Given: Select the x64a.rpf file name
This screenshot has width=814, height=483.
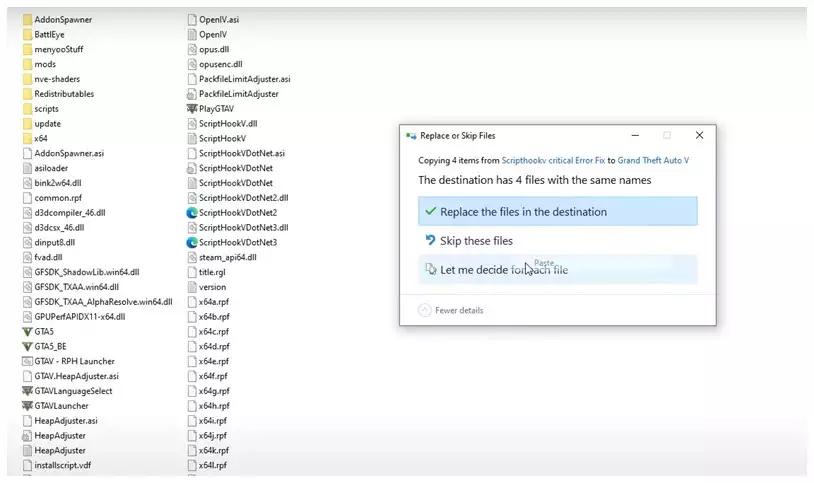Looking at the screenshot, I should coord(214,302).
